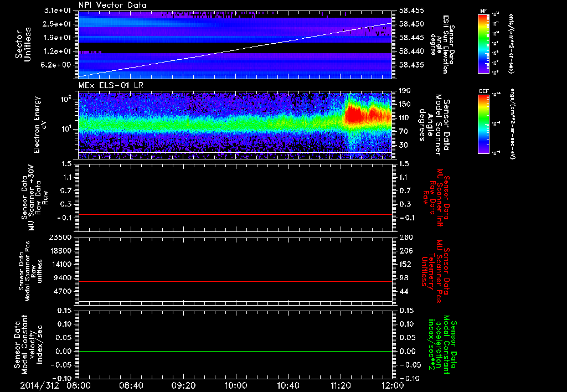Click the '58.445' tick value
This screenshot has width=567, height=392.
[x=411, y=38]
